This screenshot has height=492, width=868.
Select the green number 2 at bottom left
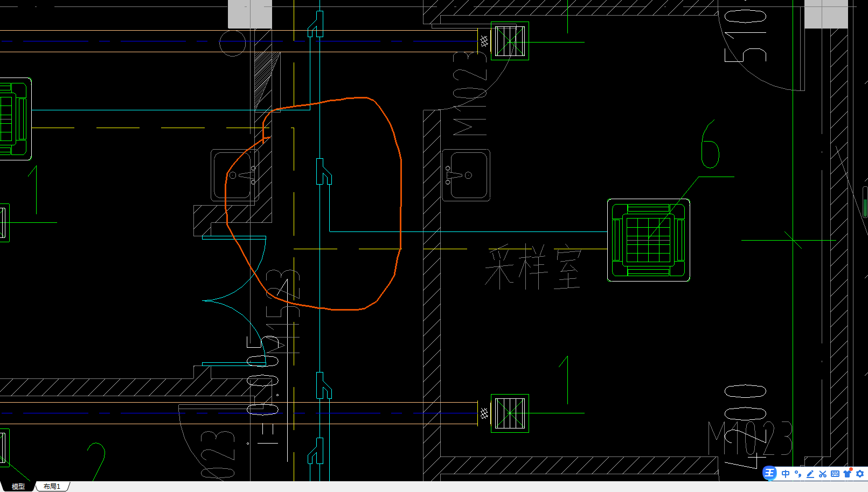[96, 461]
